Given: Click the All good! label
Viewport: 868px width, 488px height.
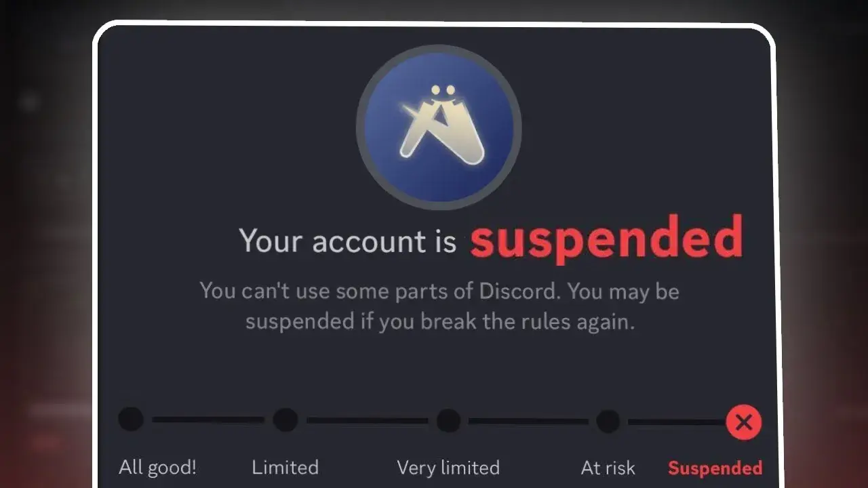Looking at the screenshot, I should (157, 467).
